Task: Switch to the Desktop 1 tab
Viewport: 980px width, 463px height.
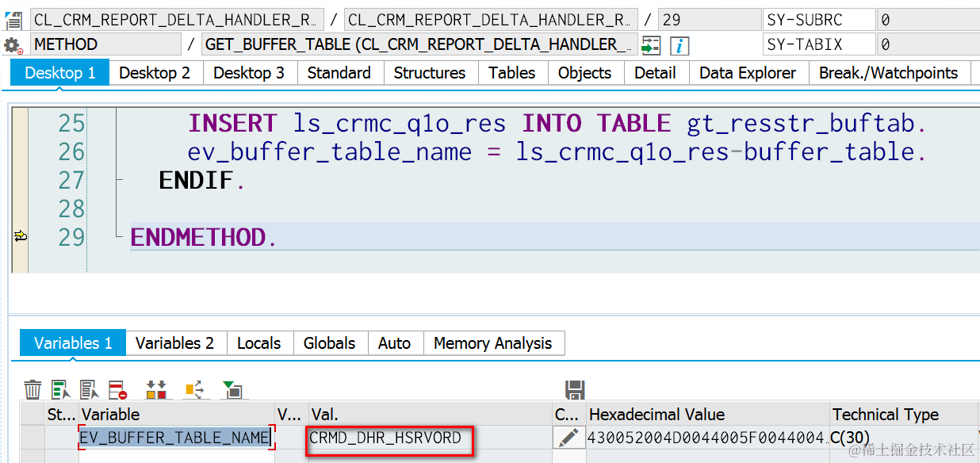Action: pyautogui.click(x=60, y=73)
